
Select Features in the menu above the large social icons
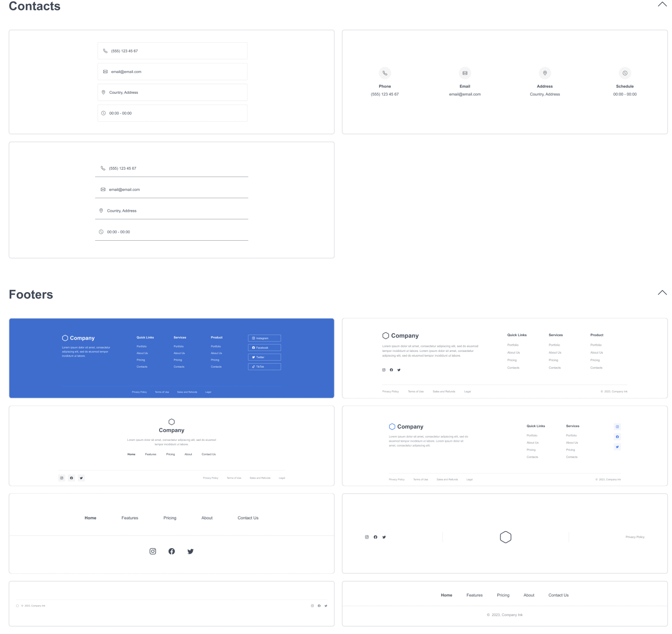click(x=130, y=518)
